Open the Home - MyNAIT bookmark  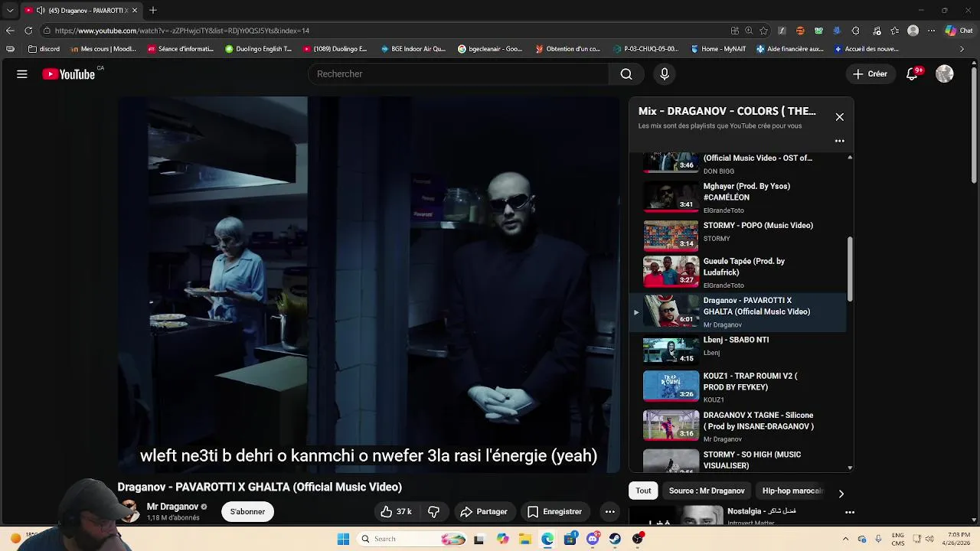click(718, 49)
